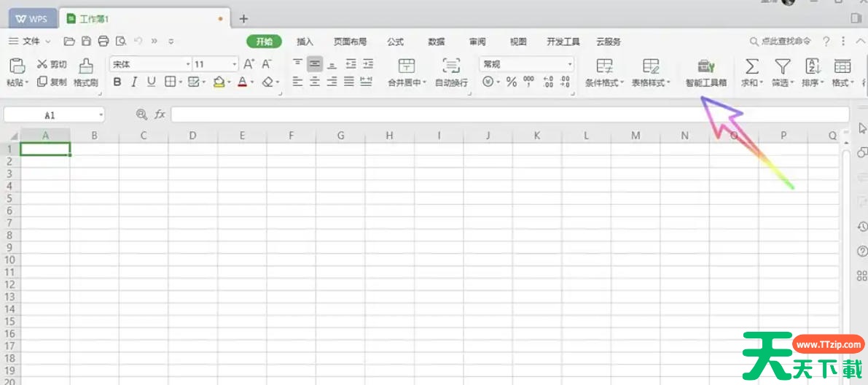The width and height of the screenshot is (868, 385).
Task: Switch to 页面布局 ribbon tab
Action: coord(350,42)
